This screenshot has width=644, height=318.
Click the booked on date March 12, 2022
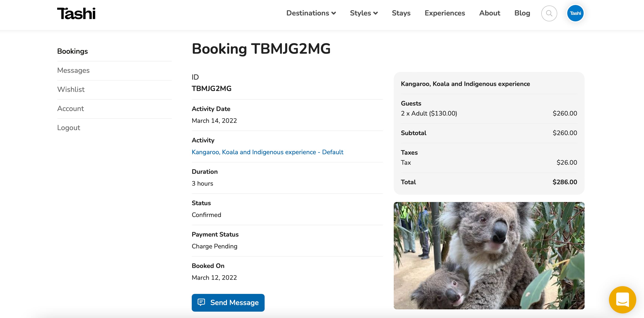[x=214, y=278]
